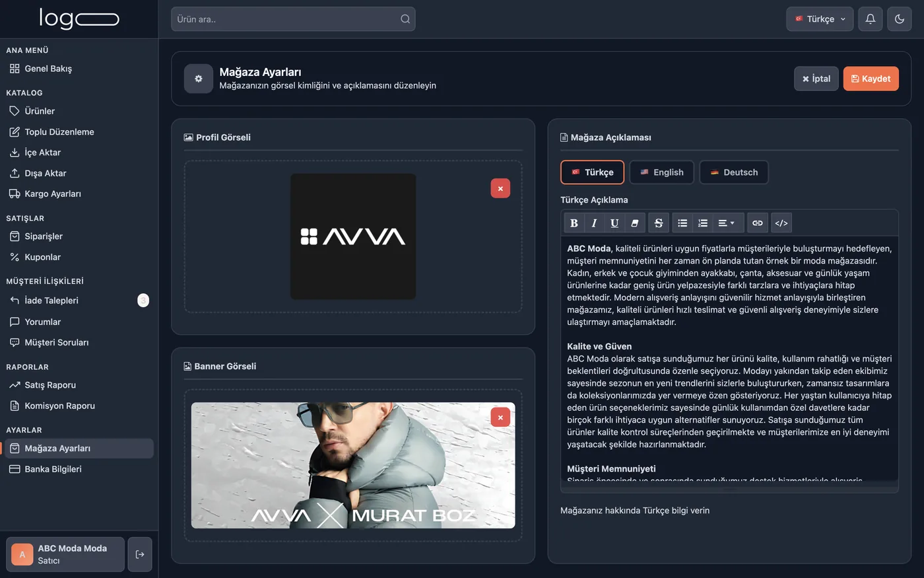Click the Müşteri Memnuniyeti subheading
This screenshot has height=578, width=924.
point(611,468)
